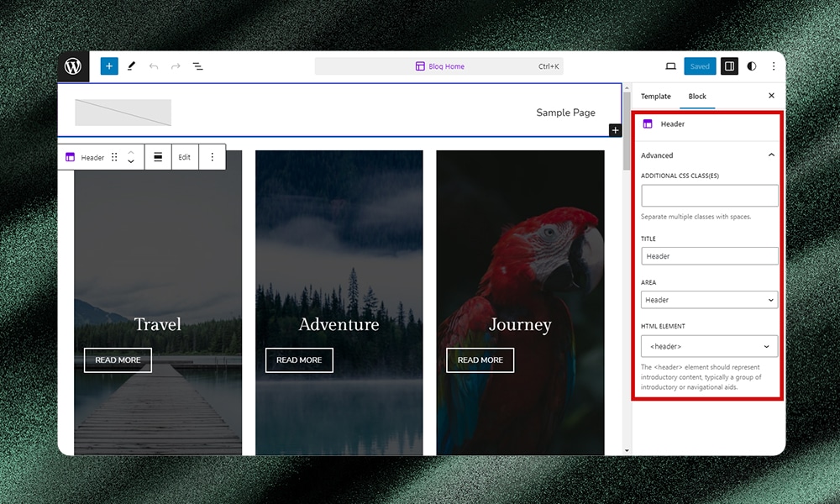
Task: Select the Tools pencil icon
Action: coord(131,66)
